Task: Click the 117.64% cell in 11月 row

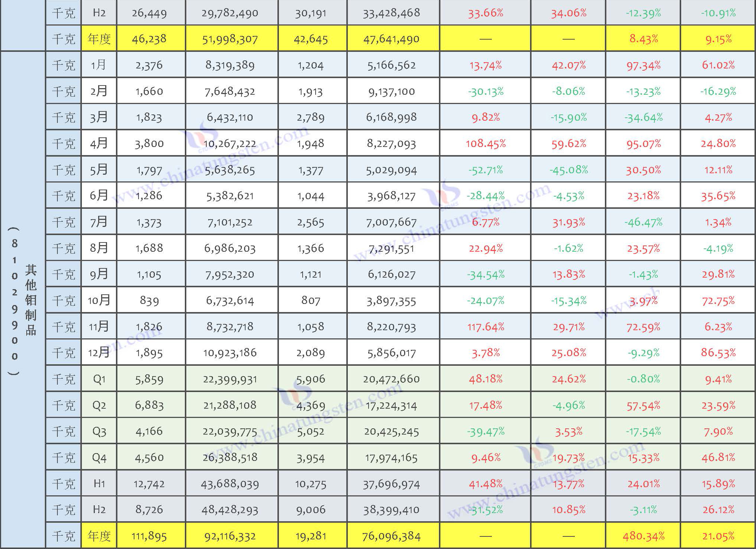Action: (485, 327)
